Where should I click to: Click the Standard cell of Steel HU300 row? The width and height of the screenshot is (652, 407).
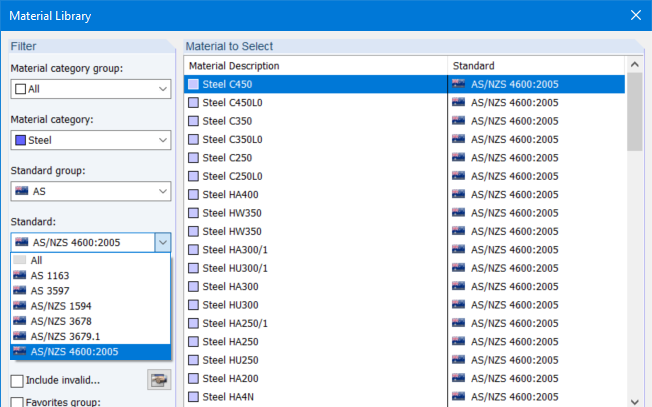[536, 305]
